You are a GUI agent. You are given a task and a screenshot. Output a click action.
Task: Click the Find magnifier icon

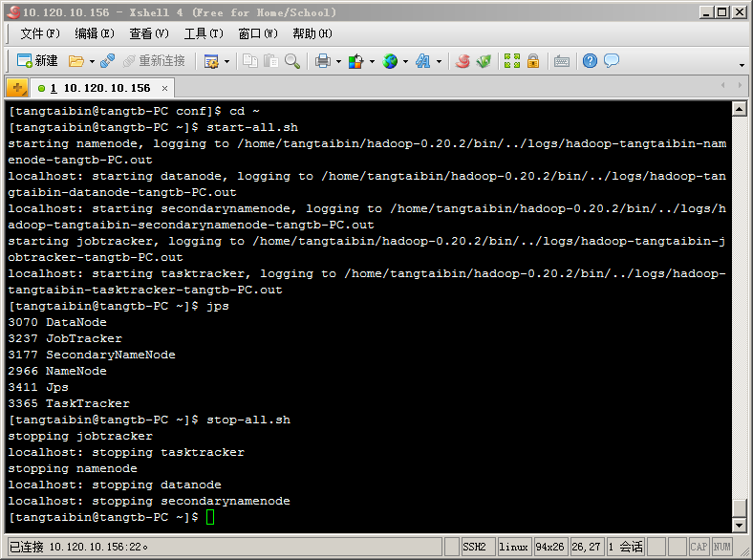coord(292,61)
